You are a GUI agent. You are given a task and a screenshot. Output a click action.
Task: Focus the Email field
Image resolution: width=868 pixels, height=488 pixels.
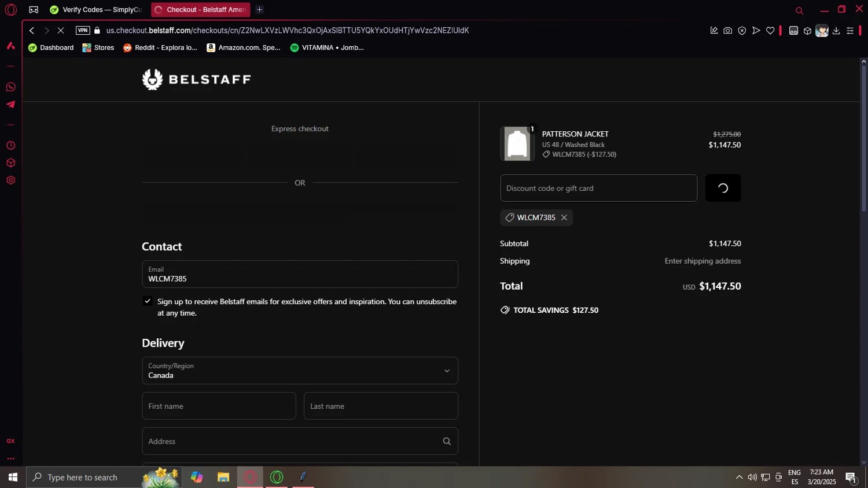point(300,274)
